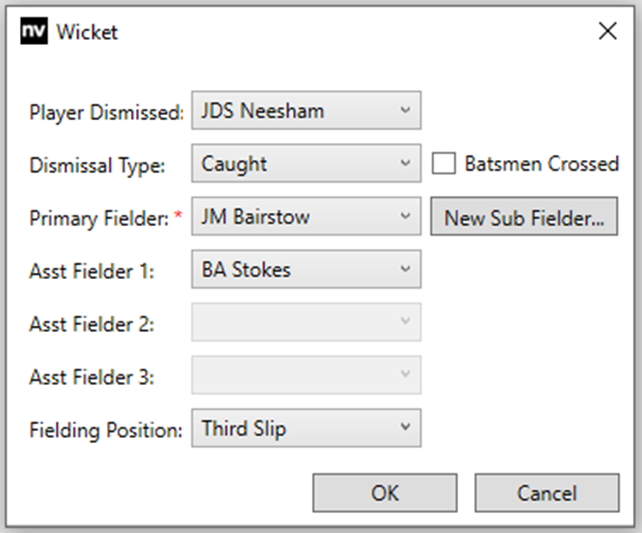Click the empty Asst Fielder 3 dropdown
Image resolution: width=642 pixels, height=533 pixels.
point(306,375)
